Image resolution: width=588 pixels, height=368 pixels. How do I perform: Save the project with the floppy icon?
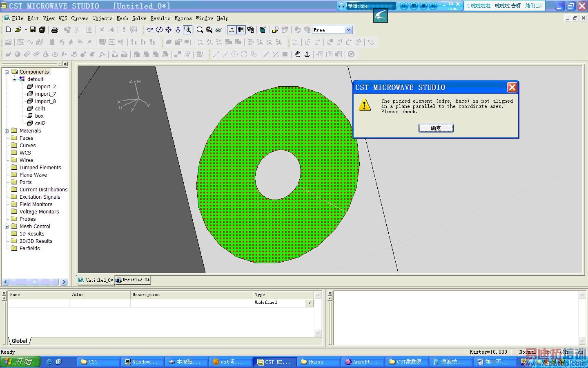pos(33,29)
